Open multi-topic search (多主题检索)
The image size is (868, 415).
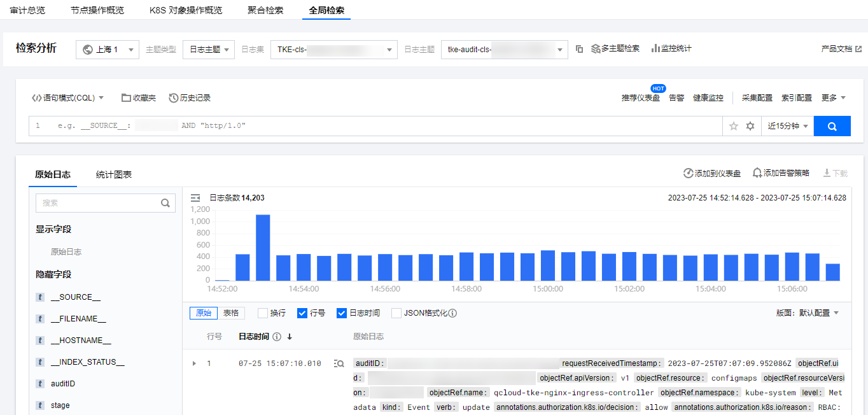coord(615,48)
